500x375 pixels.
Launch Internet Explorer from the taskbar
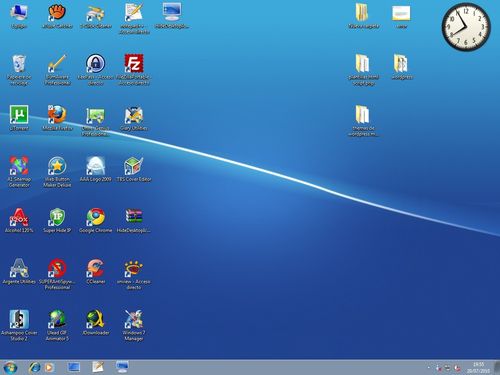pos(34,367)
